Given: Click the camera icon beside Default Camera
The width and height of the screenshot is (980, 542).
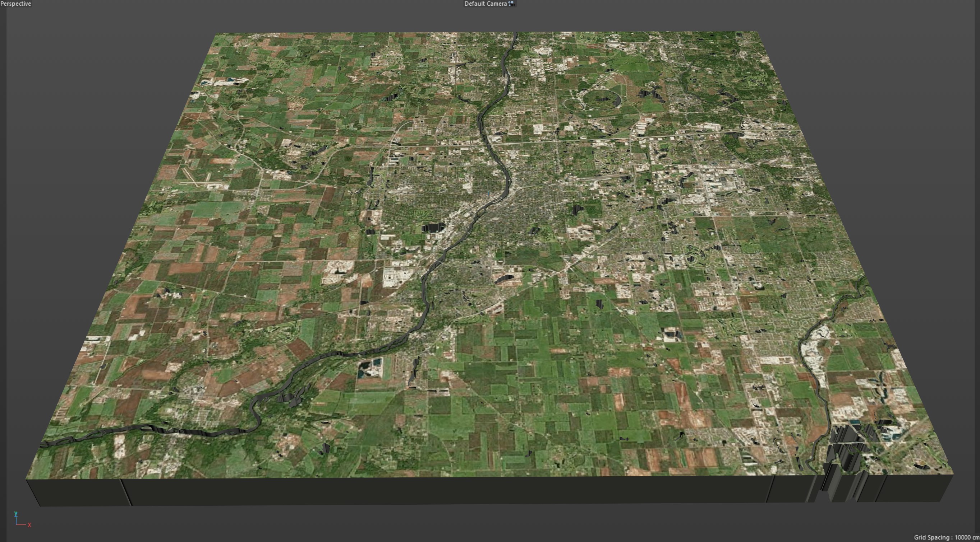Looking at the screenshot, I should point(511,4).
